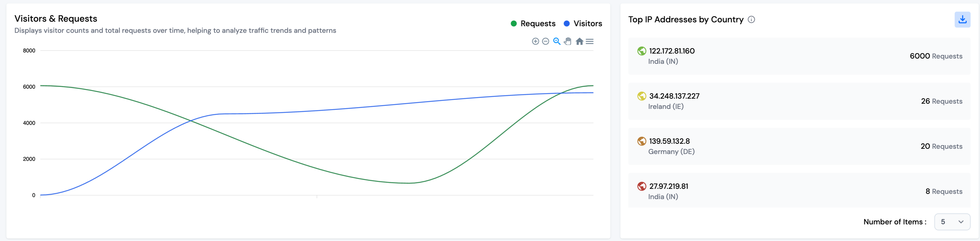Click the chart zoom in plus icon
Viewport: 980px width, 241px height.
[x=535, y=41]
